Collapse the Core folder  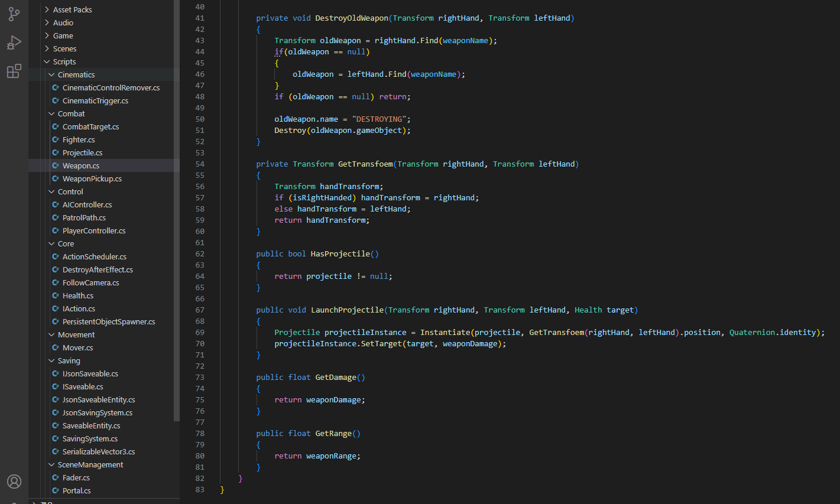[51, 243]
